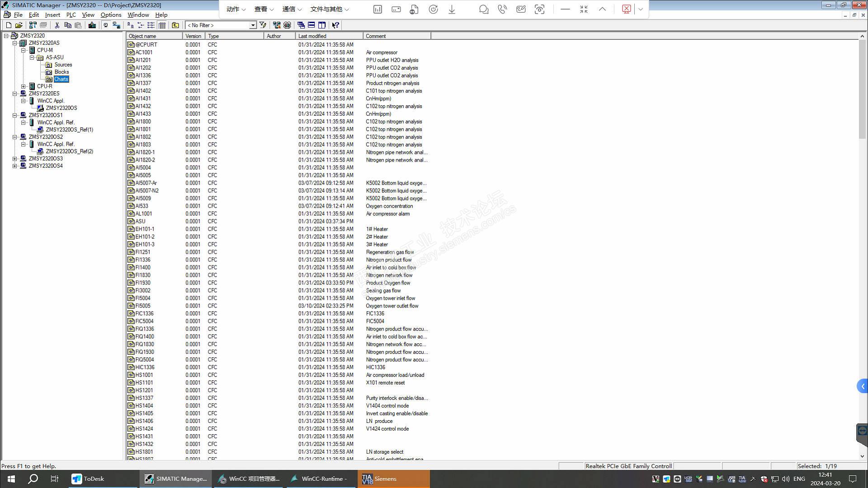Switch to Details view icon
The width and height of the screenshot is (868, 488).
pyautogui.click(x=162, y=25)
